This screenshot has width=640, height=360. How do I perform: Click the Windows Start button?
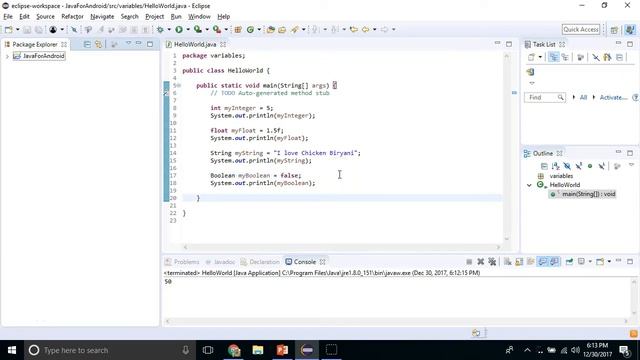12,350
